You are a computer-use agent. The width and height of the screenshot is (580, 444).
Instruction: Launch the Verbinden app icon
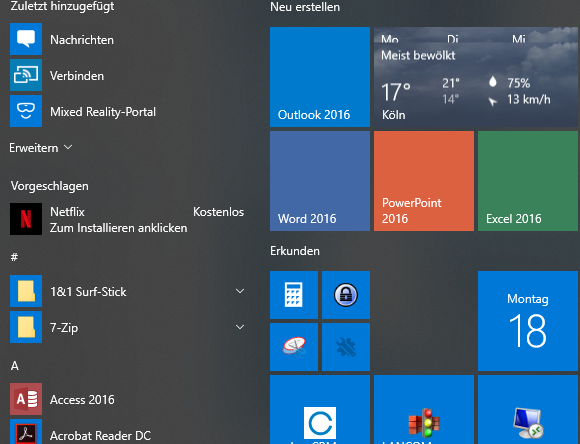pos(26,75)
